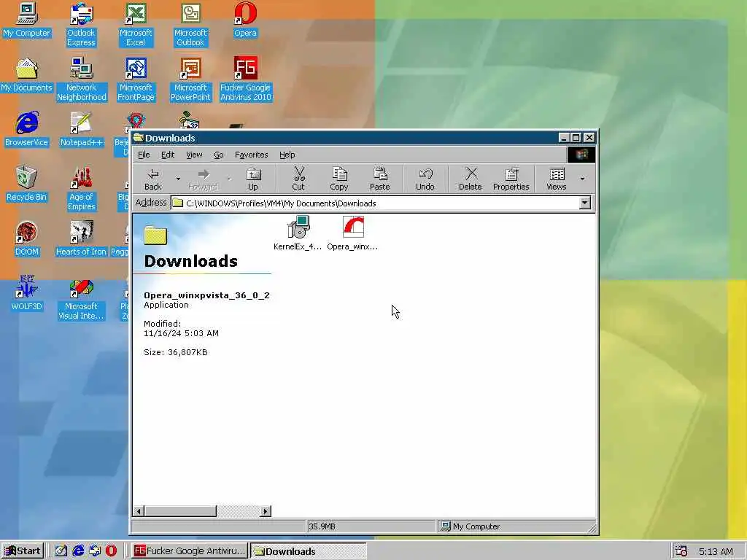
Task: Select the Microsoft Excel desktop shortcut
Action: point(136,25)
